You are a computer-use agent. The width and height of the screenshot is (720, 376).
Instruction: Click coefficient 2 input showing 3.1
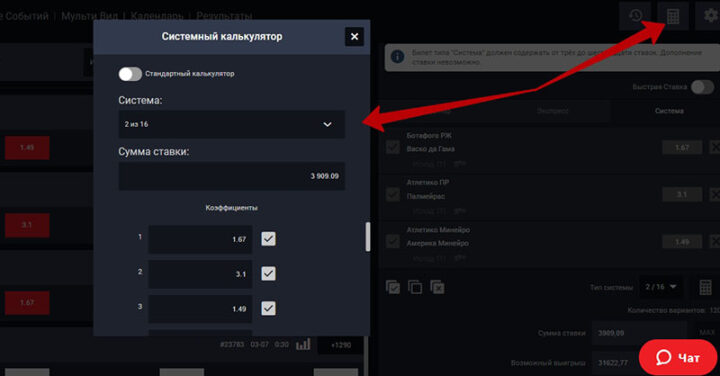[x=200, y=274]
